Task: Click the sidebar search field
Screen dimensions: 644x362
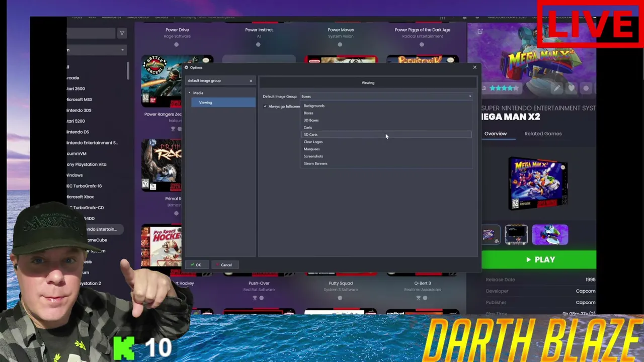Action: pyautogui.click(x=91, y=33)
